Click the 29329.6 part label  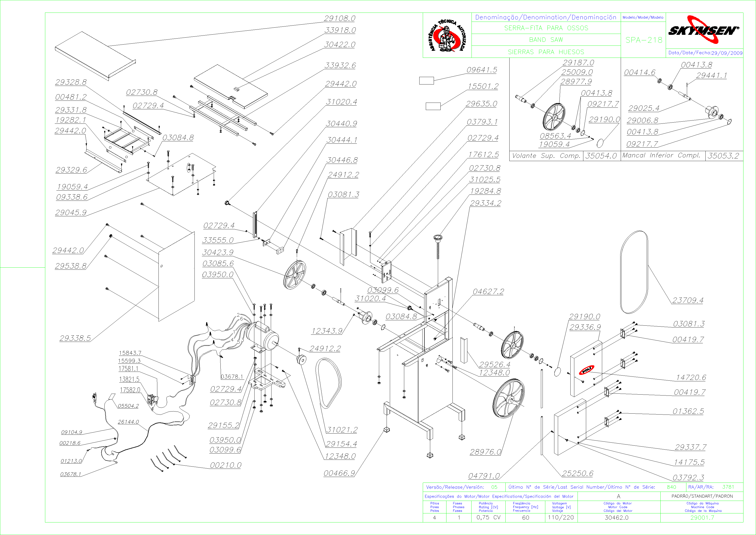[71, 170]
